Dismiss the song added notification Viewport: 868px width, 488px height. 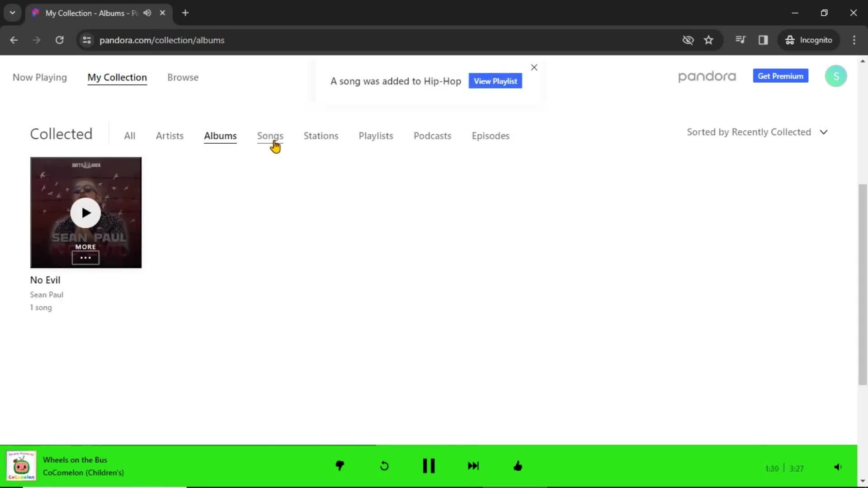tap(534, 67)
